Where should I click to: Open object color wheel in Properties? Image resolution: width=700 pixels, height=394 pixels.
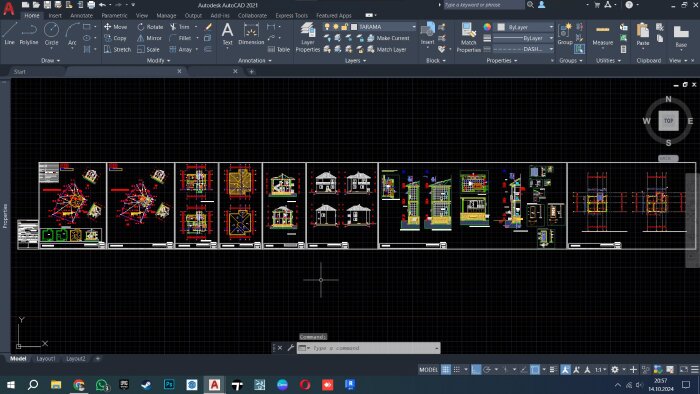[x=487, y=27]
